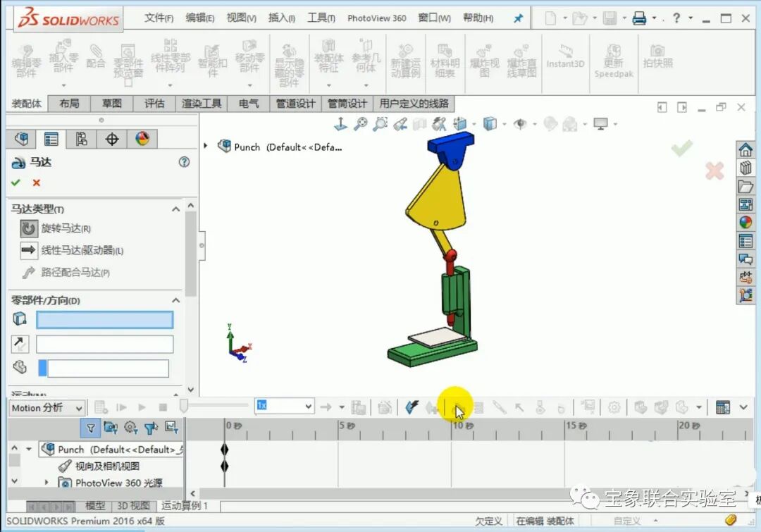Collapse the 马达类型 section
761x532 pixels.
175,209
